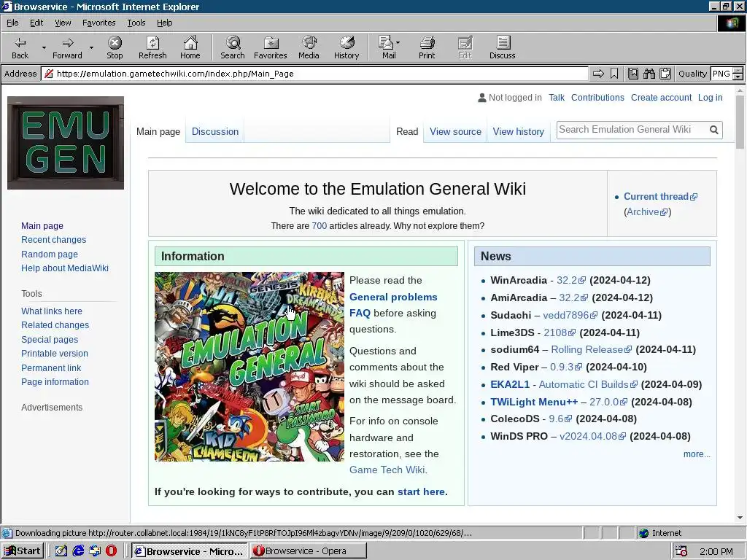Viewport: 747px width, 560px height.
Task: Select the View source tab
Action: coord(455,131)
